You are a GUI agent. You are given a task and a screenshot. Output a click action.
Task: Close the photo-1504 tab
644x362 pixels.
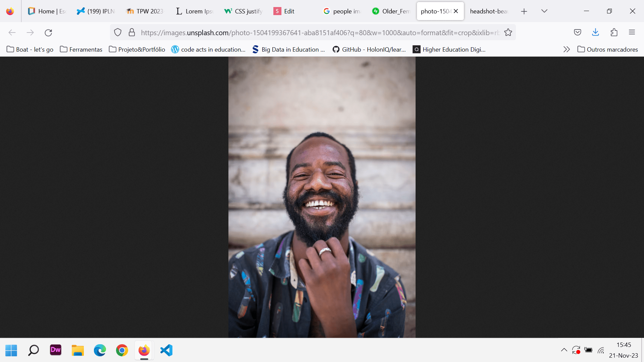click(456, 11)
